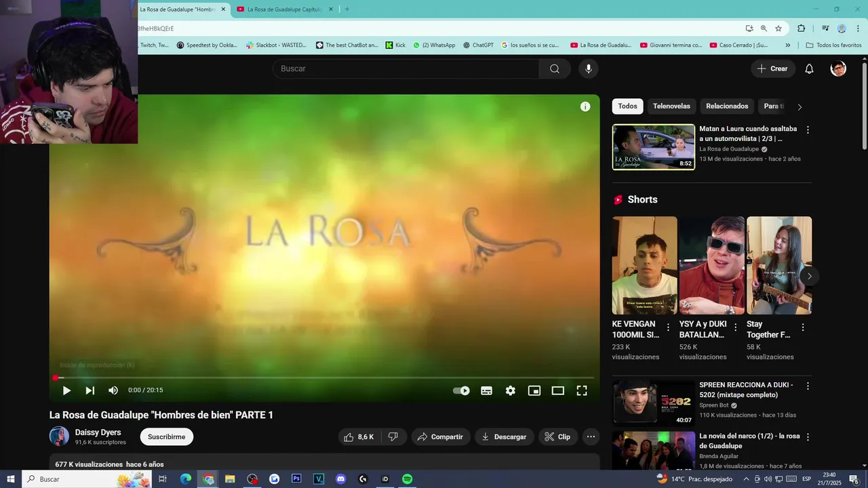Click the video progress bar

click(x=324, y=378)
